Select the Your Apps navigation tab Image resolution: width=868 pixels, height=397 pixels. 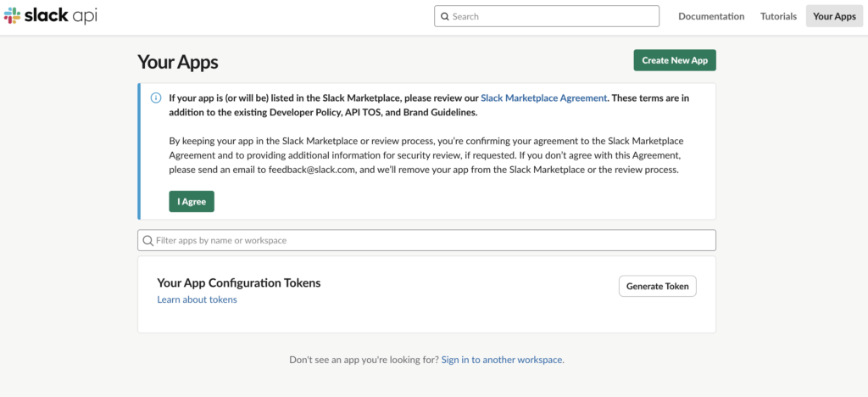(x=834, y=17)
